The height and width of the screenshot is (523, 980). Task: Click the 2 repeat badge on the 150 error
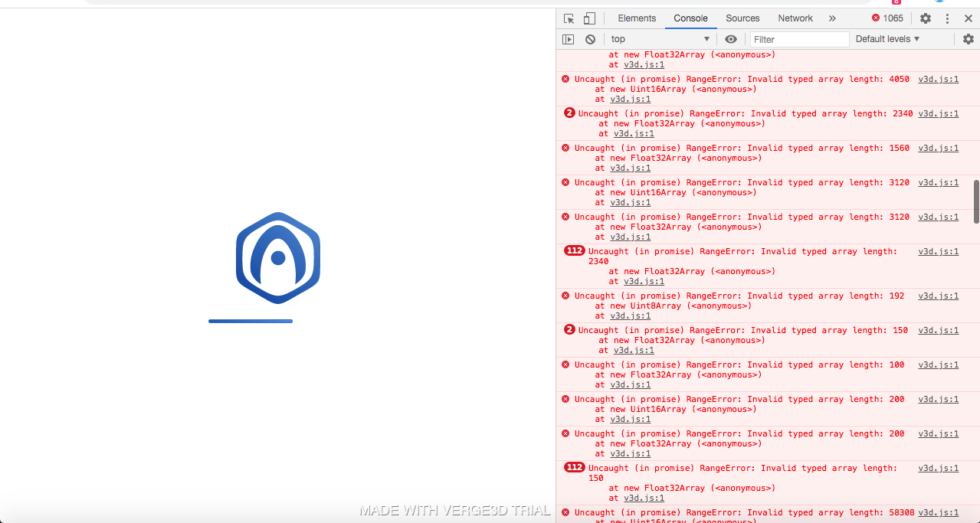tap(569, 330)
